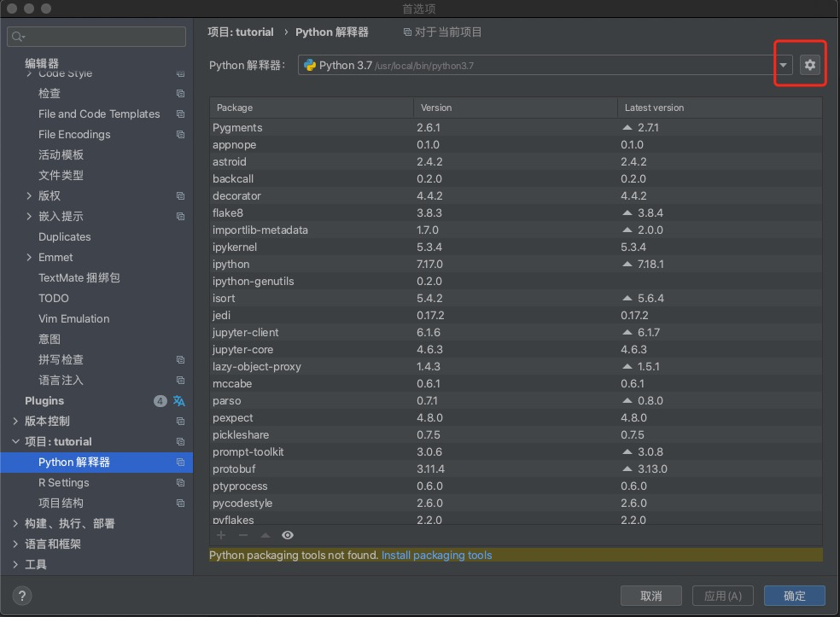Image resolution: width=840 pixels, height=617 pixels.
Task: Click the add package plus icon
Action: click(x=221, y=535)
